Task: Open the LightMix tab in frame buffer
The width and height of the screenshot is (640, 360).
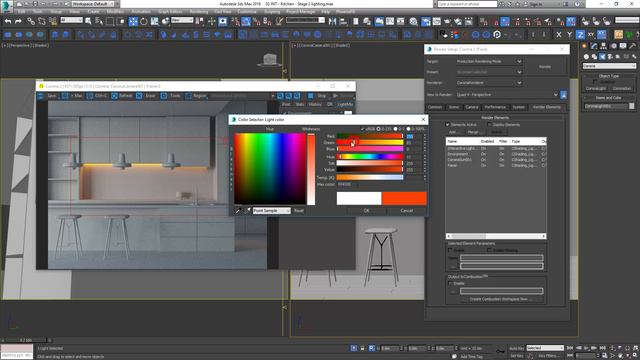Action: 345,104
